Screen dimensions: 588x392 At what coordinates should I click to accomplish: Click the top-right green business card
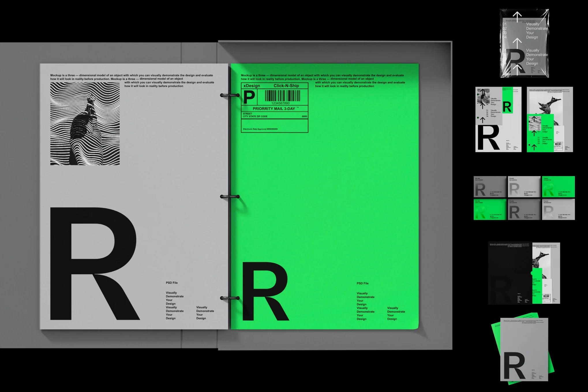pos(558,187)
